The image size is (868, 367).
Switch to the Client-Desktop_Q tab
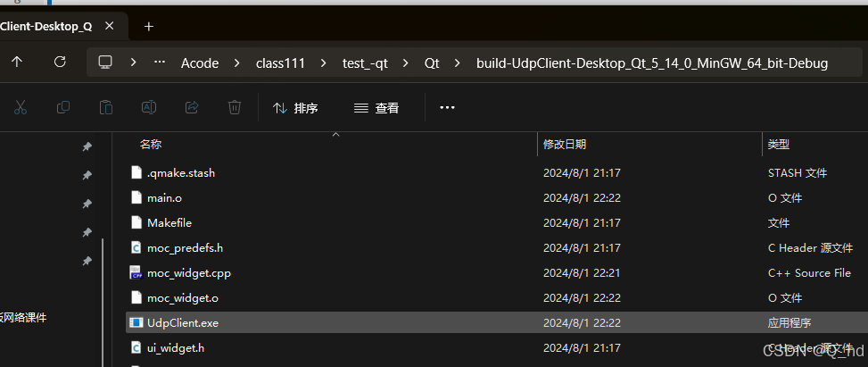tap(46, 26)
